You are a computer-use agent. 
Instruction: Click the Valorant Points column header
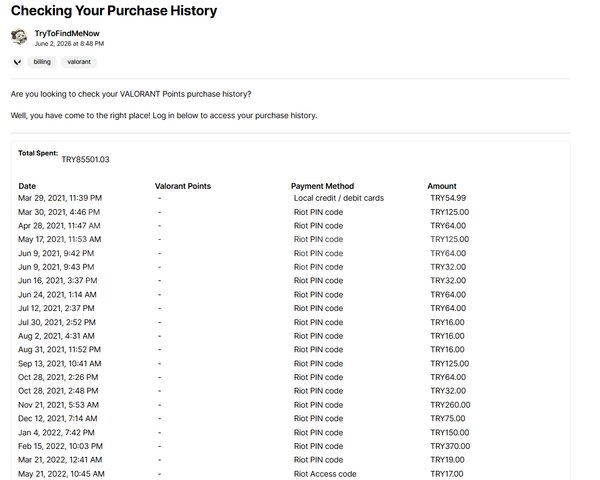coord(183,186)
